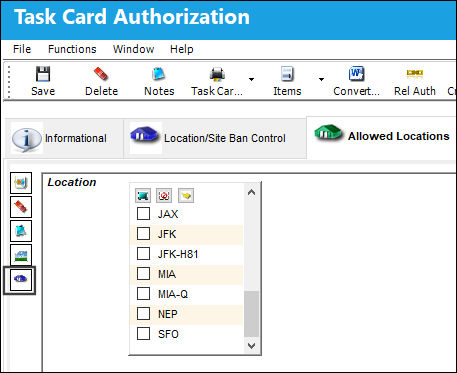Tick the JFK-H81 checkbox

point(143,254)
